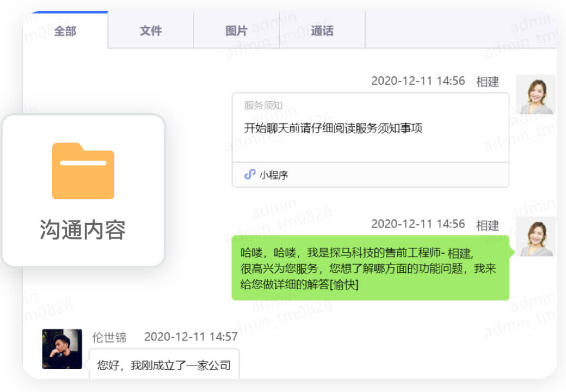Click the orange folder icon

point(83,171)
